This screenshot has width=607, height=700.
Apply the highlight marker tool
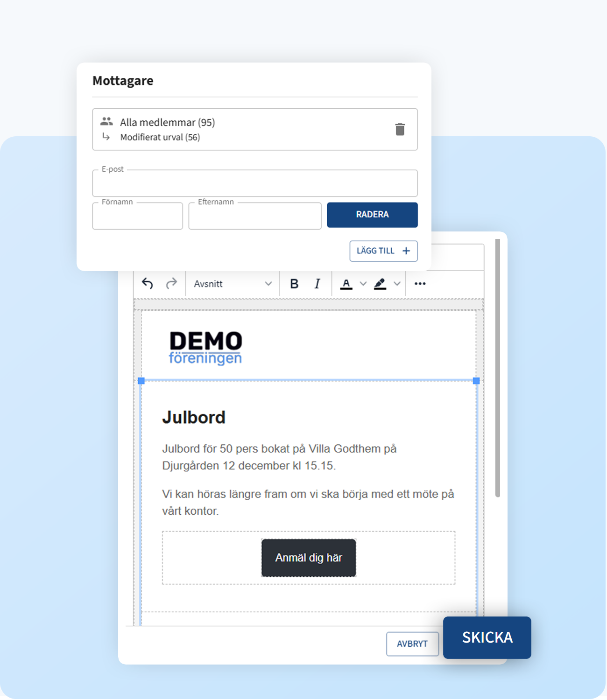tap(380, 284)
